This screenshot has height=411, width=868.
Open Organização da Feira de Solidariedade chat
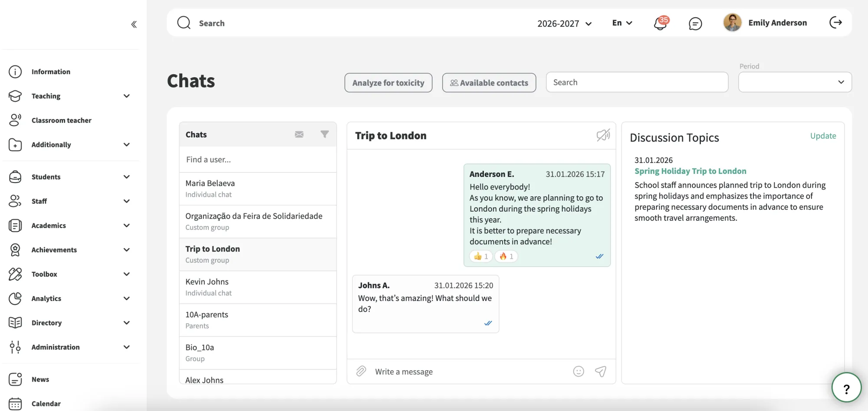[x=258, y=222]
